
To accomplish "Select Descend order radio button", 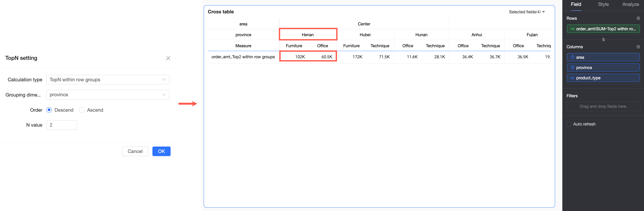I will coord(49,110).
